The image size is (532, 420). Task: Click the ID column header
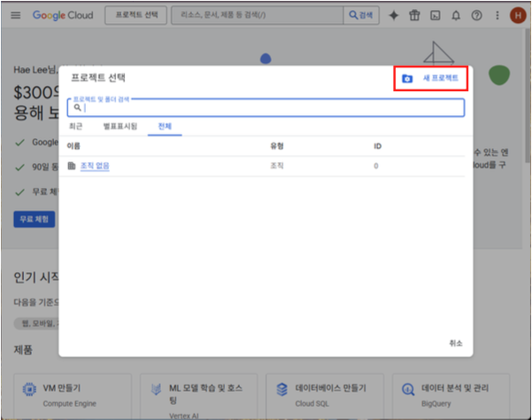378,146
